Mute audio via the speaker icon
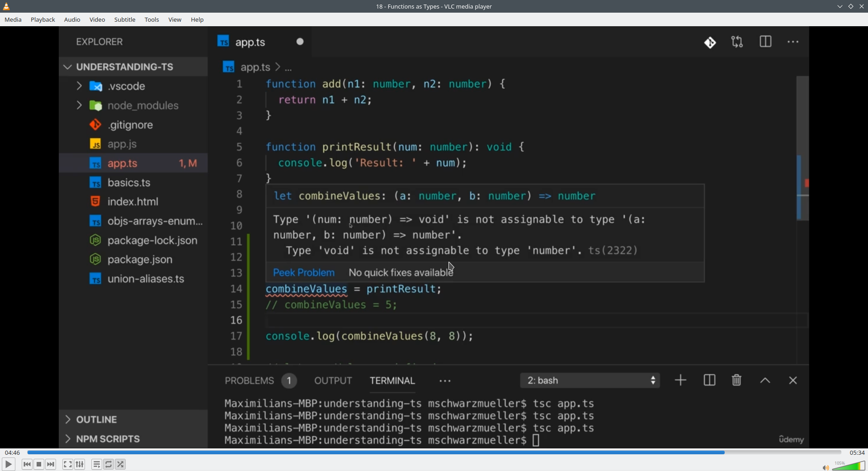The width and height of the screenshot is (868, 471). coord(826,467)
